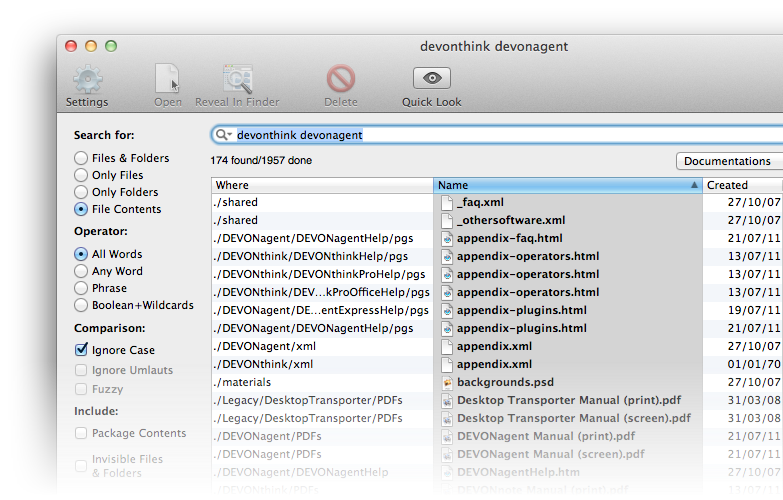Select Desktop Transporter Manual (print).pdf name

click(x=569, y=400)
